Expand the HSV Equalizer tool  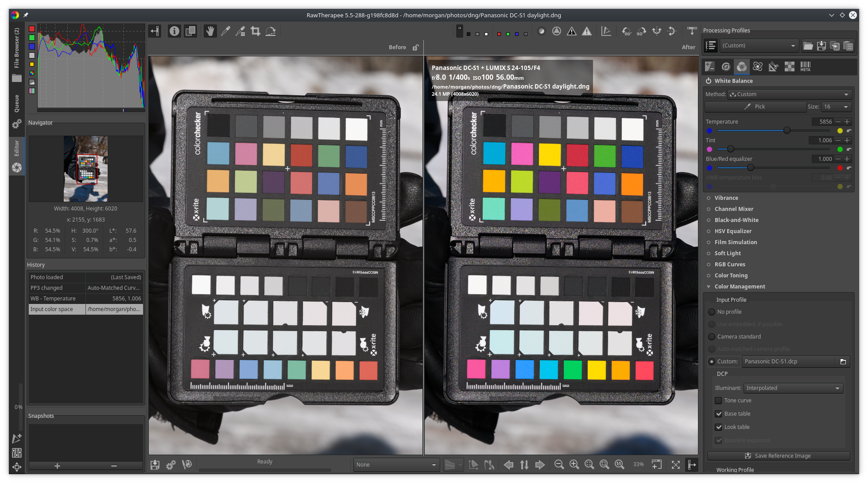click(733, 231)
